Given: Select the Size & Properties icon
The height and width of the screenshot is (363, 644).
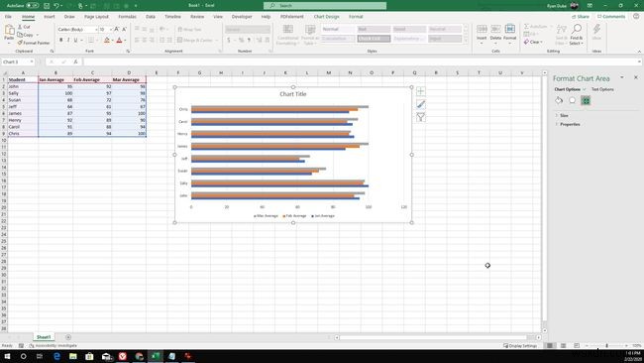Looking at the screenshot, I should click(x=586, y=101).
